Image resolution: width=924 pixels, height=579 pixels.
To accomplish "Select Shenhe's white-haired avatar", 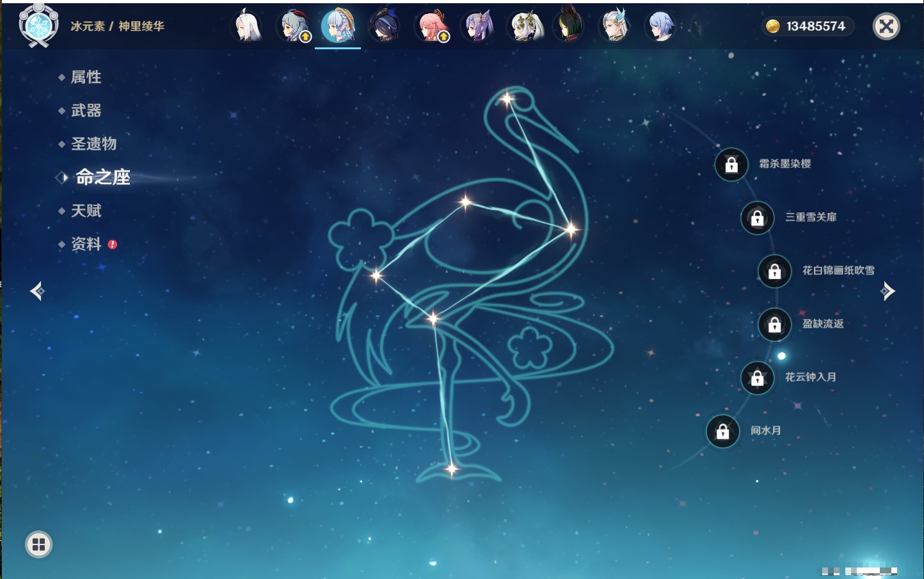I will click(x=247, y=26).
